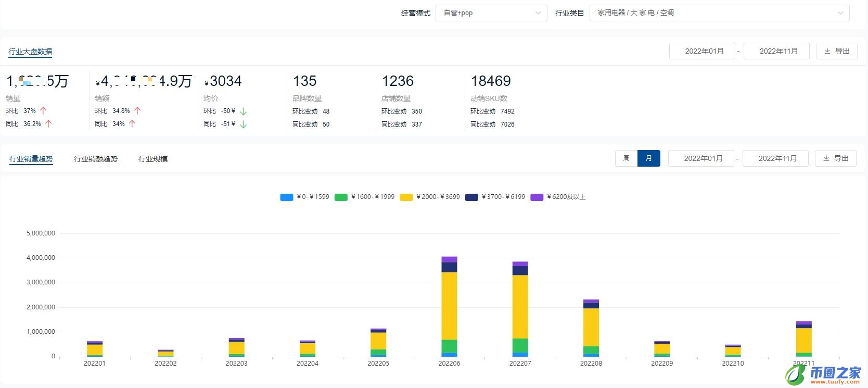Open overview start date 2022年01月 picker

[702, 51]
